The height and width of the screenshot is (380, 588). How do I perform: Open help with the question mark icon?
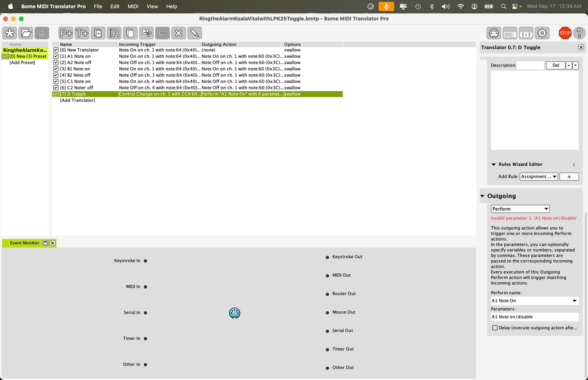tap(579, 33)
